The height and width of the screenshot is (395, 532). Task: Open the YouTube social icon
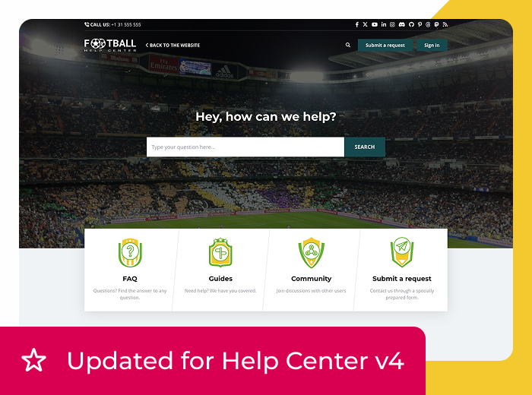coord(374,24)
